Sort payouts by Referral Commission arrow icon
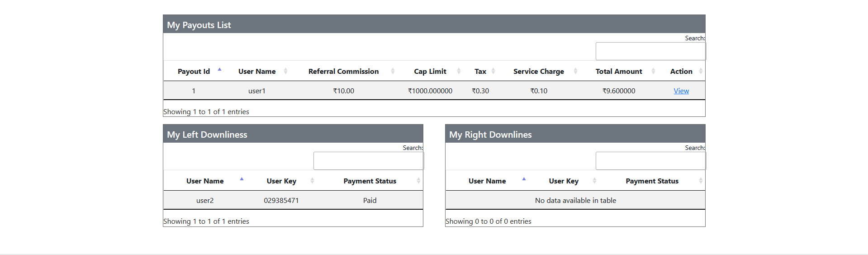 (393, 71)
